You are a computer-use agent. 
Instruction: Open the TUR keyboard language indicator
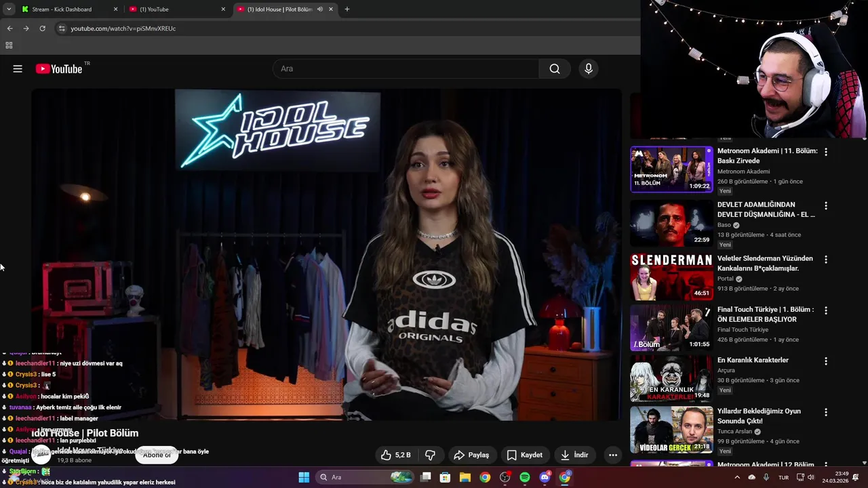click(x=783, y=477)
